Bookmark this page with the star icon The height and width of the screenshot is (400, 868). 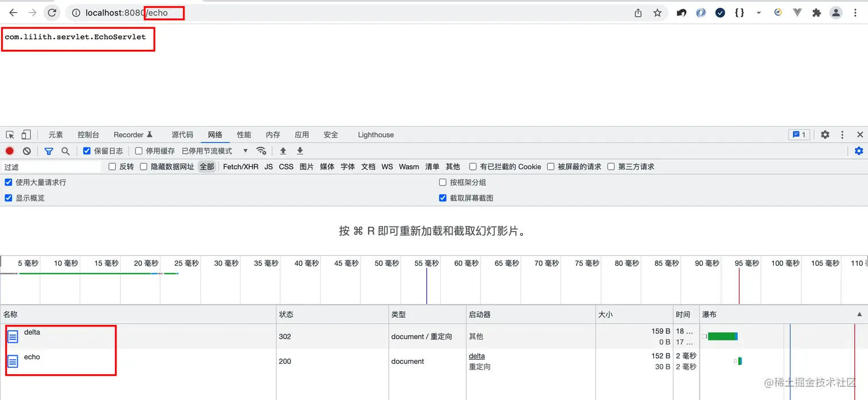(658, 13)
